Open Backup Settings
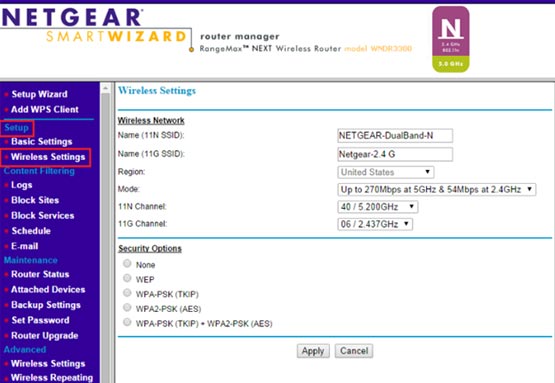Image resolution: width=555 pixels, height=383 pixels. click(46, 305)
